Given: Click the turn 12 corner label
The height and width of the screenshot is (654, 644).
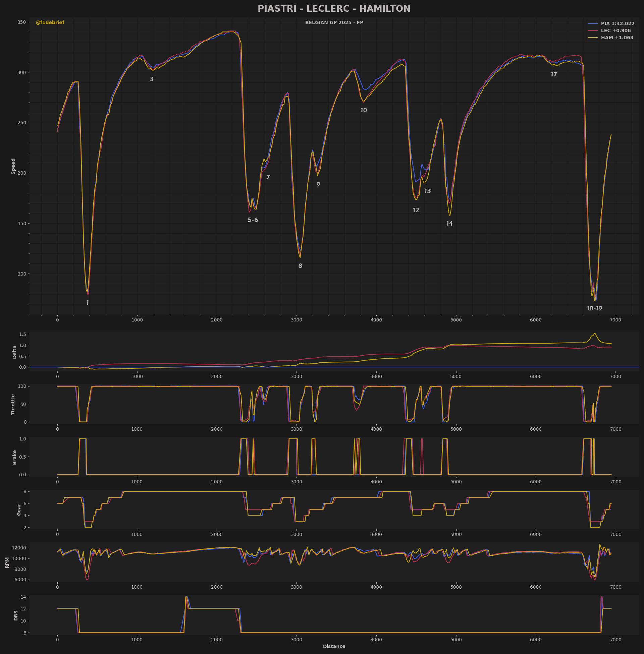Looking at the screenshot, I should [416, 210].
